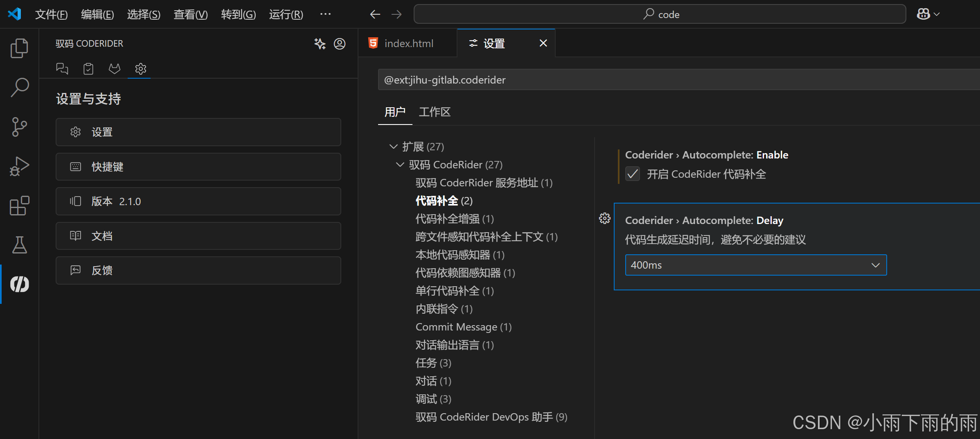Click the gear icon beside Autocomplete Delay setting
The image size is (980, 439).
point(605,219)
